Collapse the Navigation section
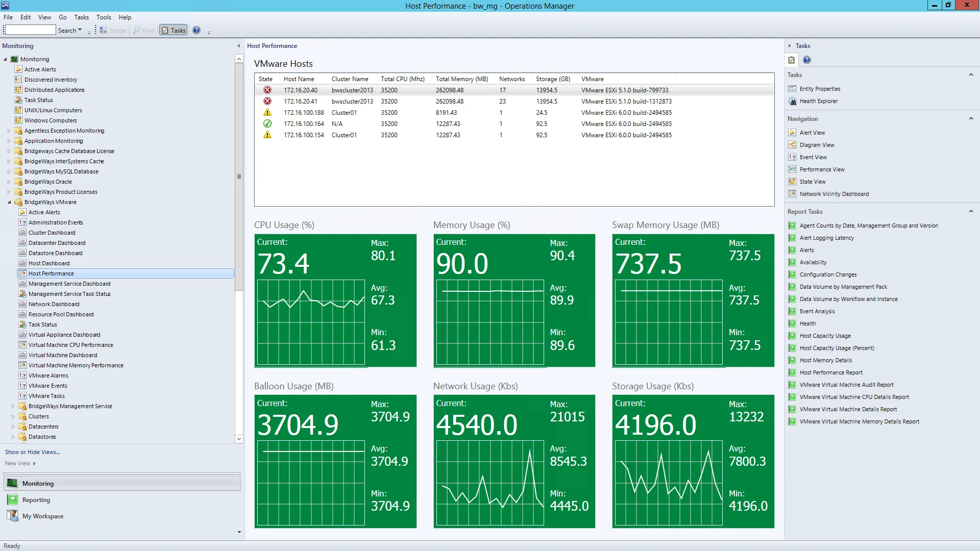The width and height of the screenshot is (980, 551). pyautogui.click(x=971, y=118)
